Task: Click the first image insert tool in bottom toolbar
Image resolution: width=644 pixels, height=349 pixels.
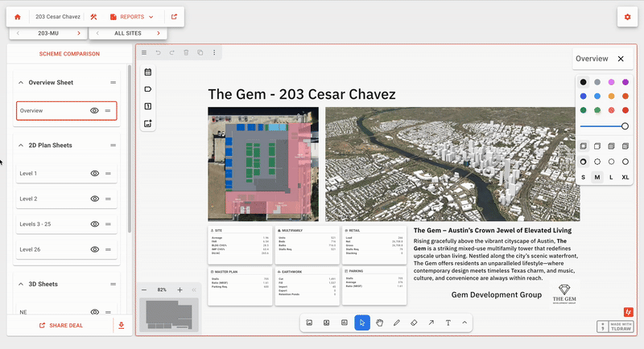Action: 309,322
